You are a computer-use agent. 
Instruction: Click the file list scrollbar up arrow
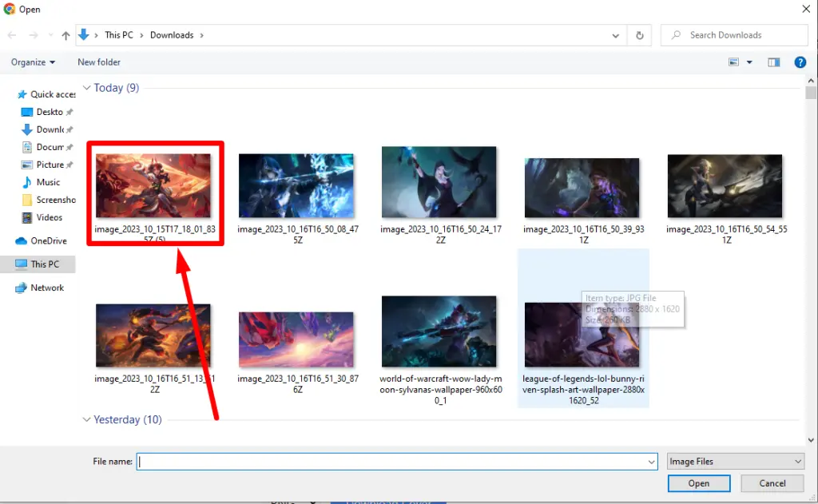811,81
